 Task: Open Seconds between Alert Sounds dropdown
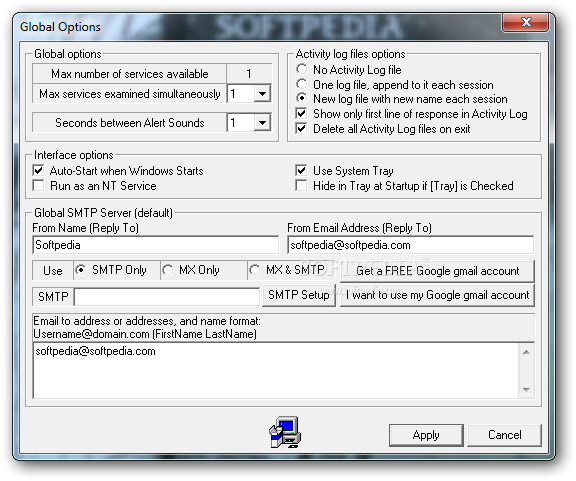[x=262, y=122]
